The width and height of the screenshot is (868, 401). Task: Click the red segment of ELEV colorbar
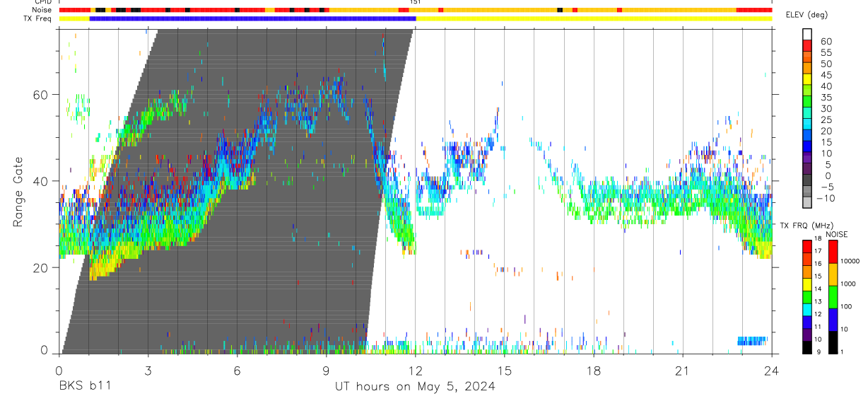(807, 45)
